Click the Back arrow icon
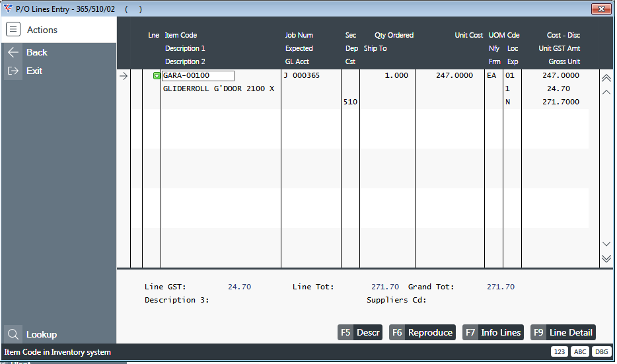This screenshot has width=617, height=364. tap(13, 52)
